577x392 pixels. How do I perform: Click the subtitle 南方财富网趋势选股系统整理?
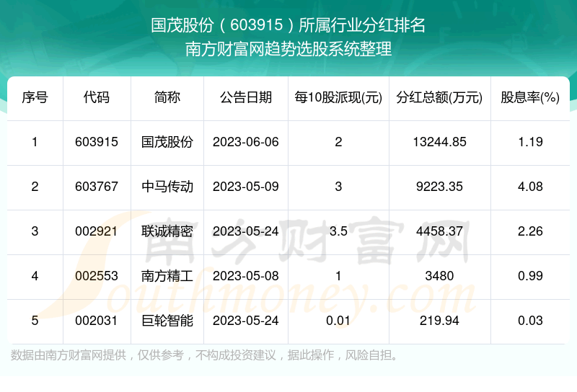(288, 49)
